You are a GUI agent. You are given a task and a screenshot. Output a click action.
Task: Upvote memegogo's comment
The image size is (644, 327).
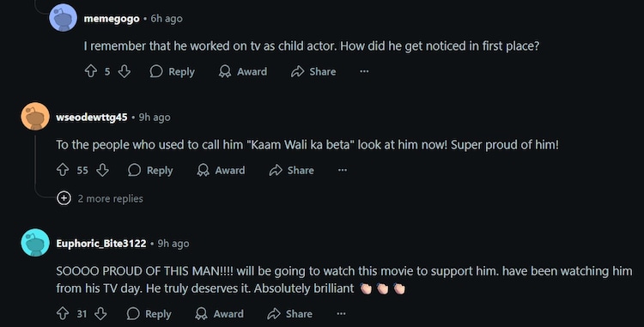coord(91,72)
